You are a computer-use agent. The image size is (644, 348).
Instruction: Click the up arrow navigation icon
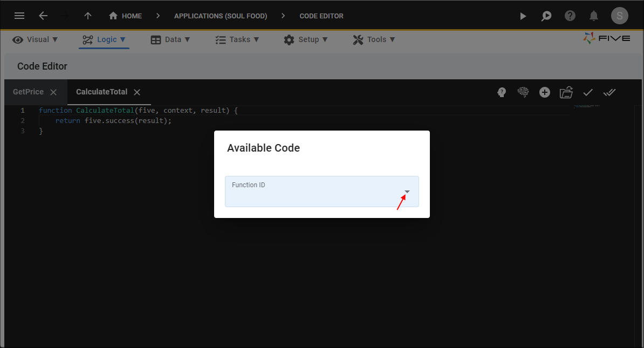(x=88, y=16)
